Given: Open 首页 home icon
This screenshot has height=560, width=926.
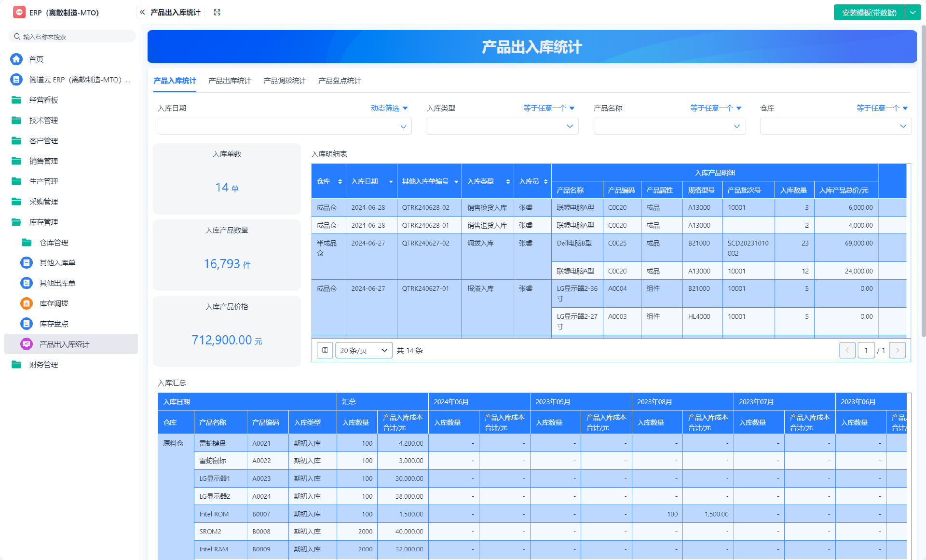Looking at the screenshot, I should 16,59.
